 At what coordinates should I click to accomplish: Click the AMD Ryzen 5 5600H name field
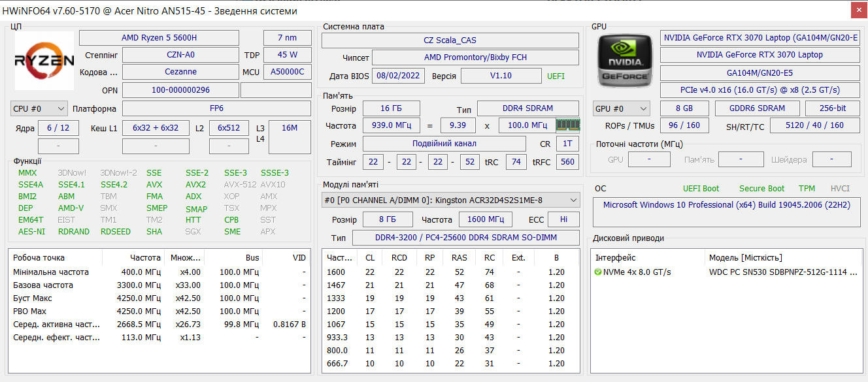click(x=159, y=38)
